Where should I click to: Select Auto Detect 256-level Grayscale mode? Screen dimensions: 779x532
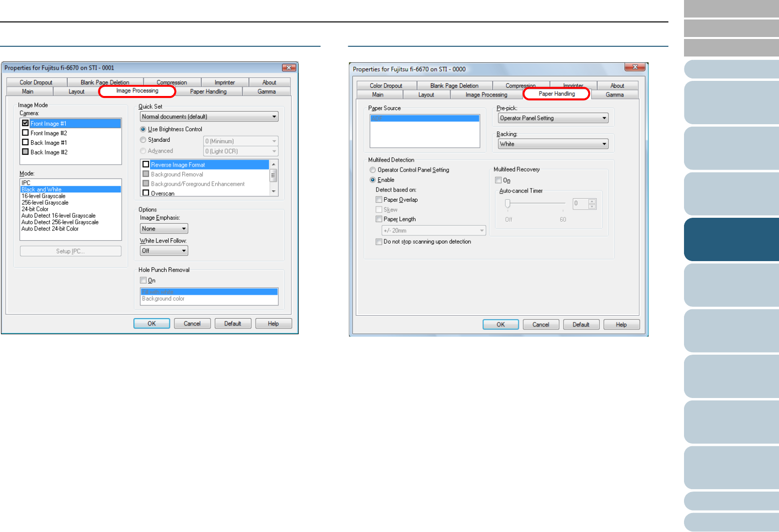(71, 222)
